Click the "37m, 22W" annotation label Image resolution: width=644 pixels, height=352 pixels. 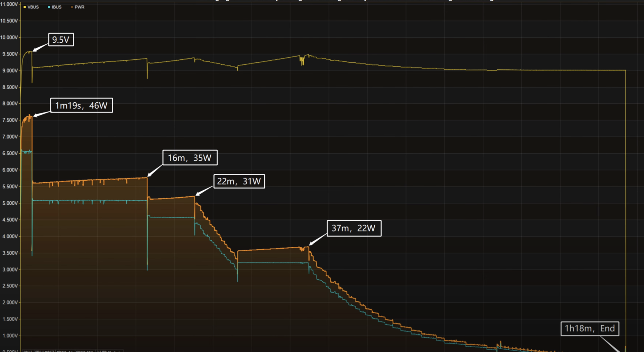[354, 228]
